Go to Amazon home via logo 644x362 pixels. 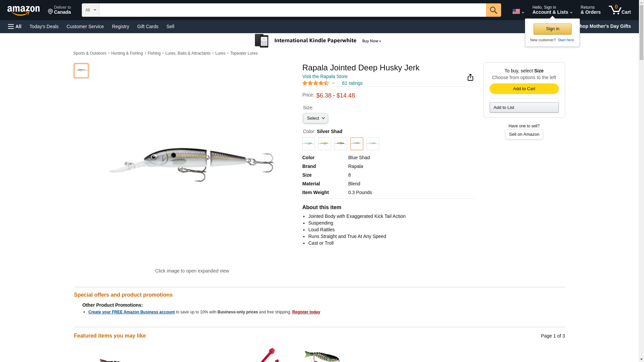(23, 10)
